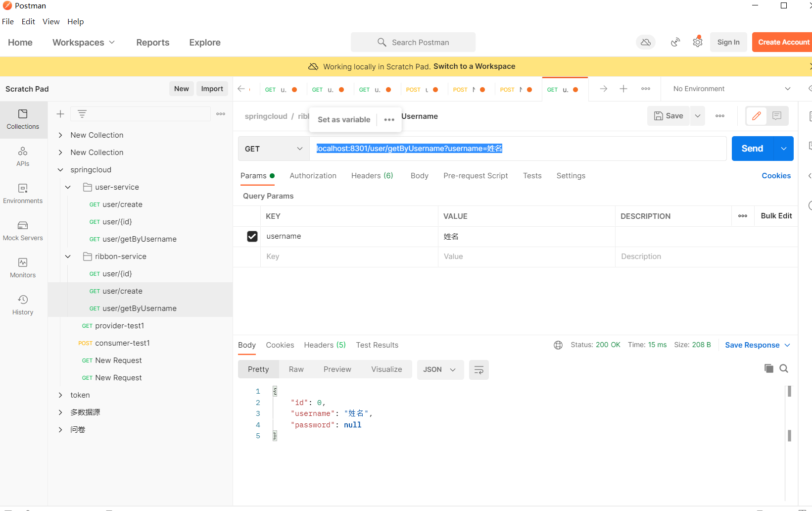This screenshot has height=511, width=812.
Task: Open the Save options dropdown arrow
Action: pyautogui.click(x=698, y=116)
